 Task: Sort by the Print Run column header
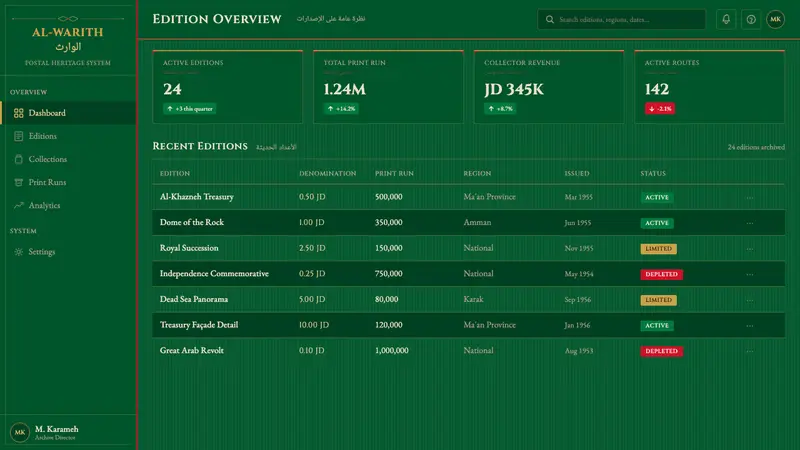click(394, 173)
